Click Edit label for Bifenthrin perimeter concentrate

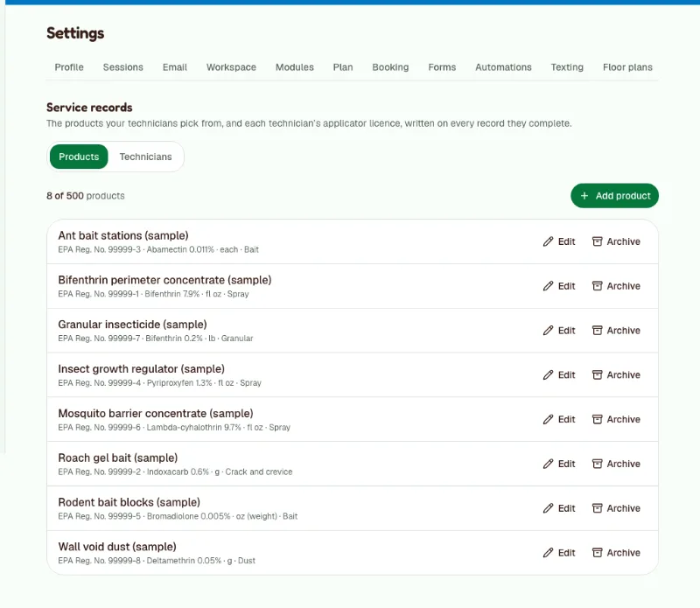coord(566,286)
